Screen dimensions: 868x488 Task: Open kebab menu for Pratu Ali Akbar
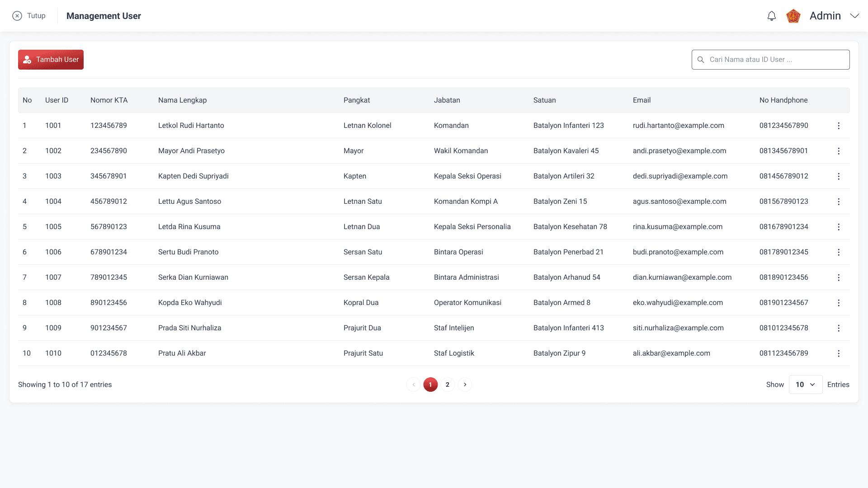[839, 353]
